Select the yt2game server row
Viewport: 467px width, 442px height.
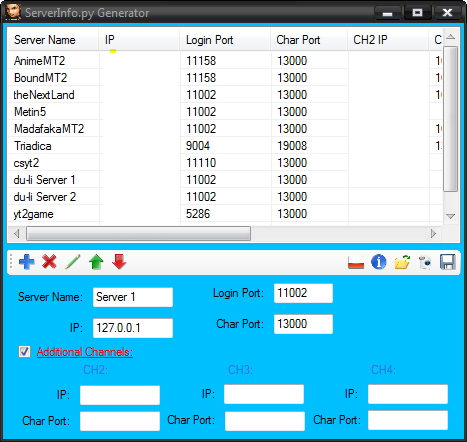(x=225, y=214)
